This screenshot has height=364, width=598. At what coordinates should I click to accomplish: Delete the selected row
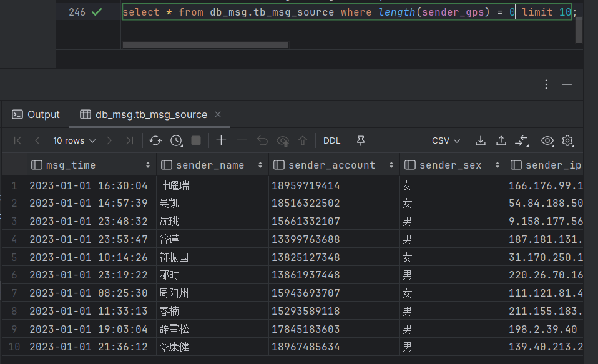click(242, 141)
